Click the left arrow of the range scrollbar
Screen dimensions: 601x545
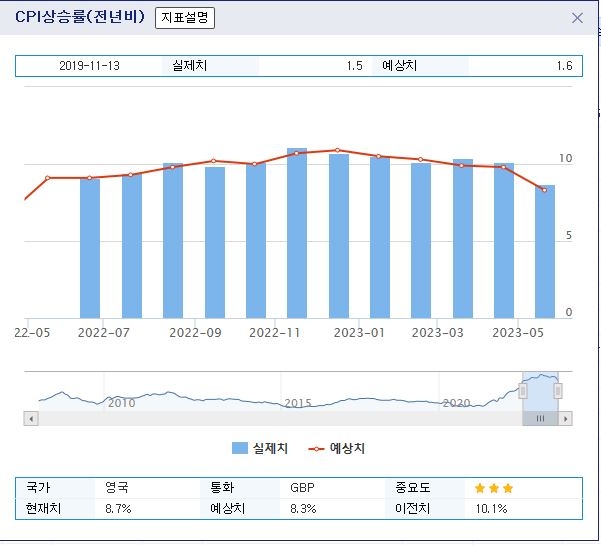coord(31,419)
